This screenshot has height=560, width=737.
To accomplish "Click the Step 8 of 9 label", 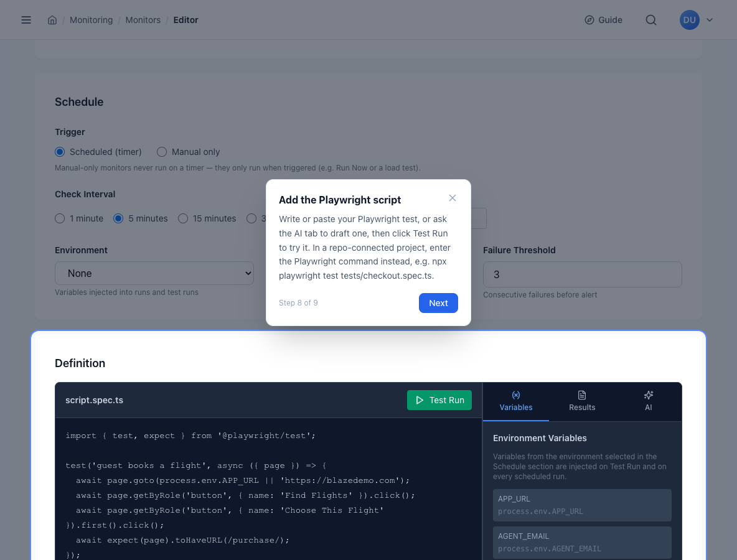I will [x=298, y=302].
